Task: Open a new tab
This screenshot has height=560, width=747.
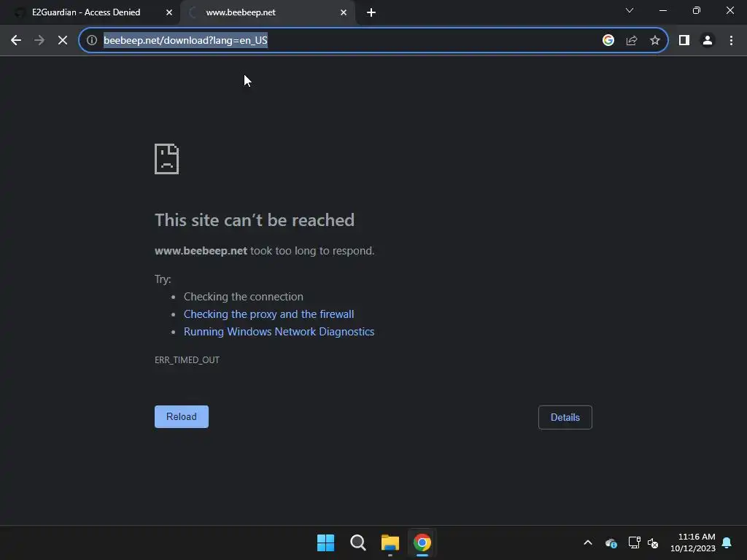Action: click(371, 12)
